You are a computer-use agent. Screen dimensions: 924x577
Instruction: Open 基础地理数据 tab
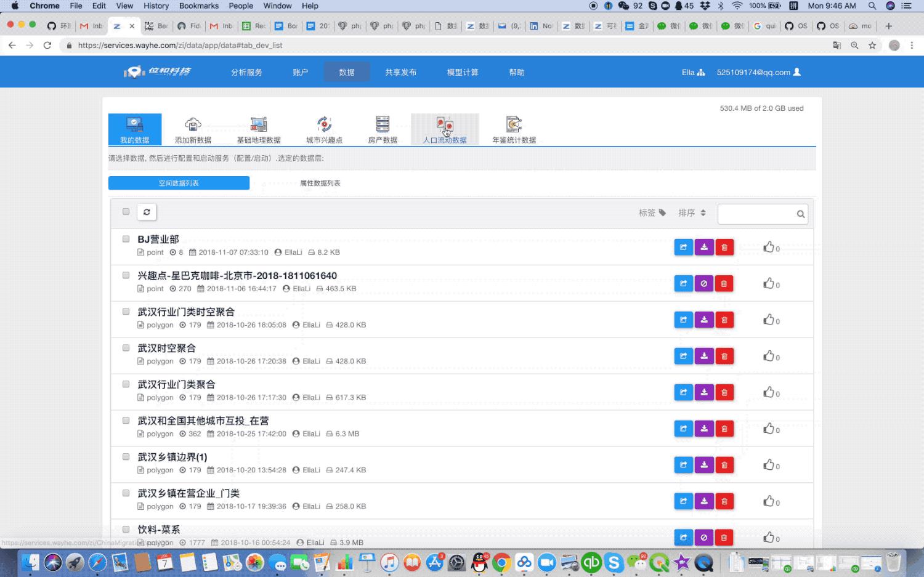point(259,130)
